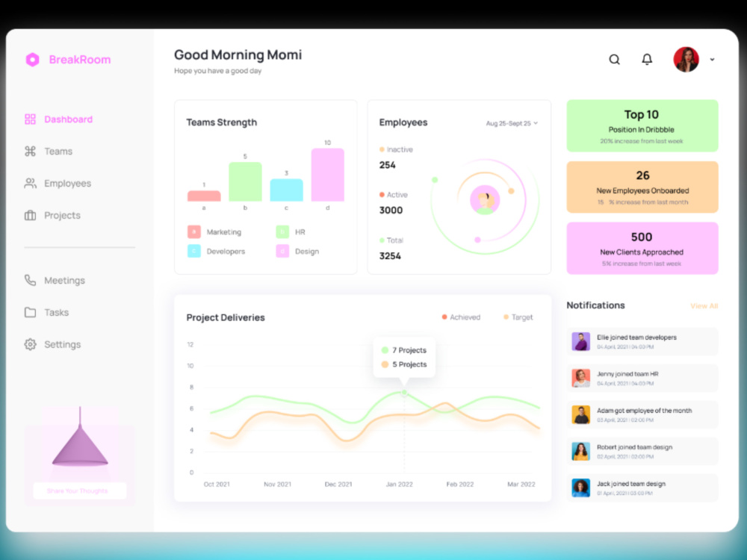
Task: Go to the Teams menu item
Action: coord(58,152)
